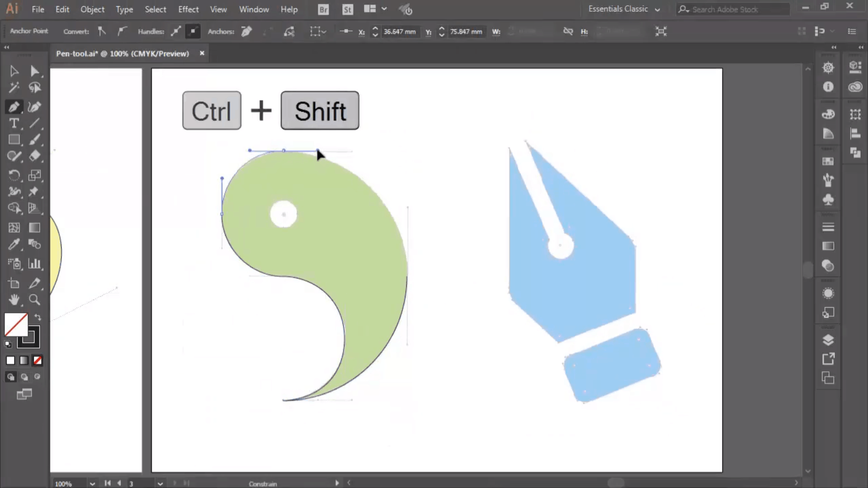The height and width of the screenshot is (488, 868).
Task: Open the Essentials Classic workspace dropdown
Action: coord(624,9)
